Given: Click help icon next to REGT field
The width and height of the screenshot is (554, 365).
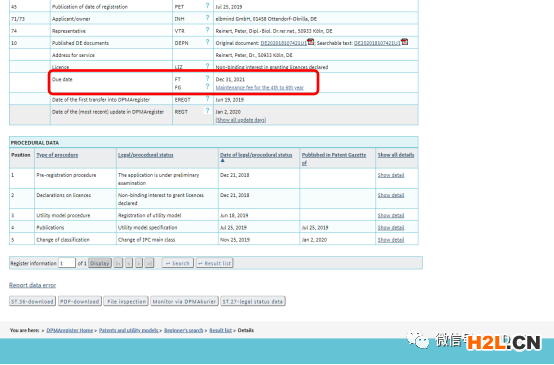Looking at the screenshot, I should [x=207, y=111].
